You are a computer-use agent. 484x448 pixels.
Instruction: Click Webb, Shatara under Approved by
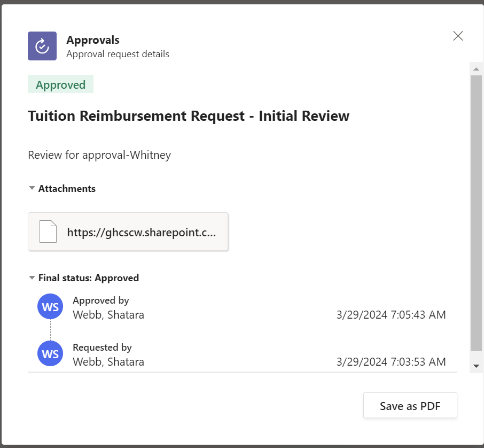(108, 315)
